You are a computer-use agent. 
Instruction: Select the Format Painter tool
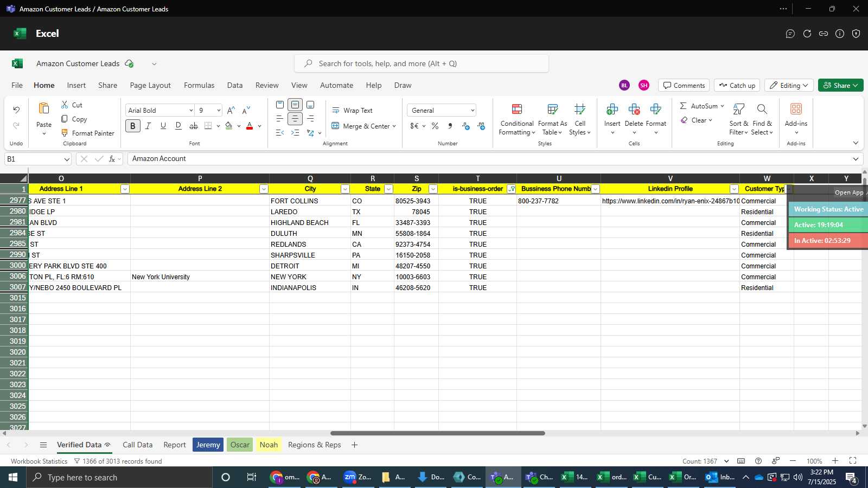(87, 133)
